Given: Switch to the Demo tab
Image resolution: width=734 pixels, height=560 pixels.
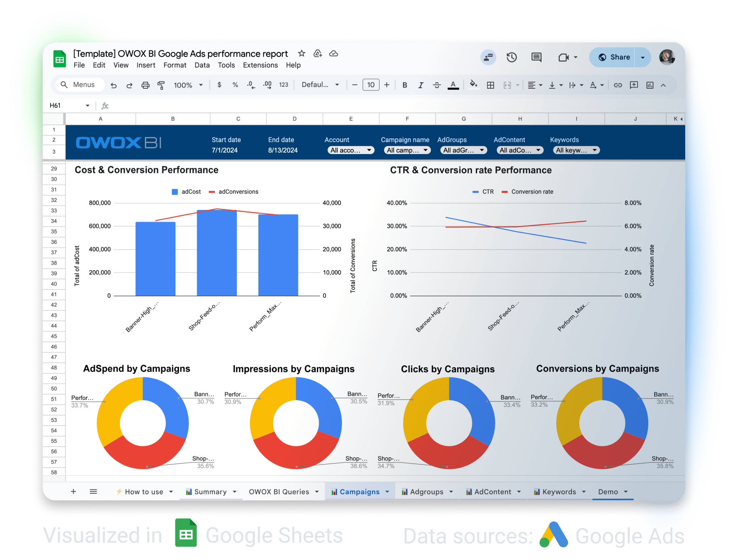Looking at the screenshot, I should [613, 492].
